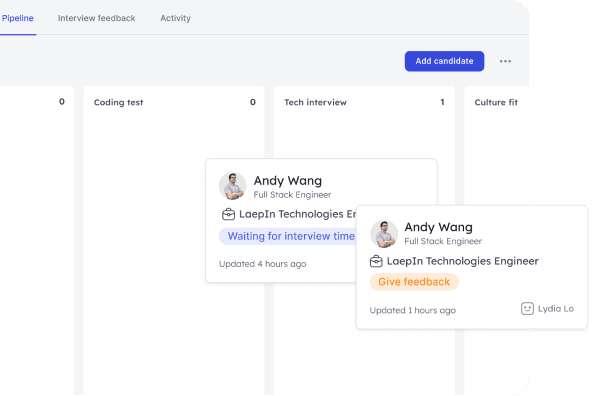Click the Tech interview column header

click(x=315, y=102)
